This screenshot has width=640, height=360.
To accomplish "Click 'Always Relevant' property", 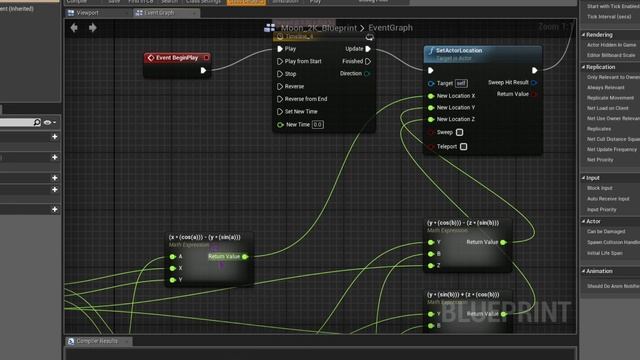I will (x=606, y=87).
